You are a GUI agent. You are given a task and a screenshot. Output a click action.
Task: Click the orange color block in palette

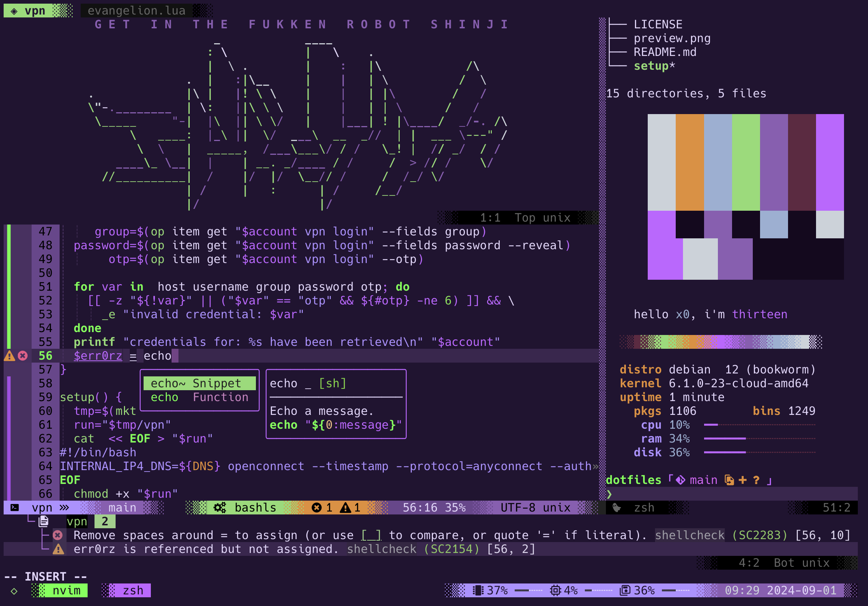(689, 162)
